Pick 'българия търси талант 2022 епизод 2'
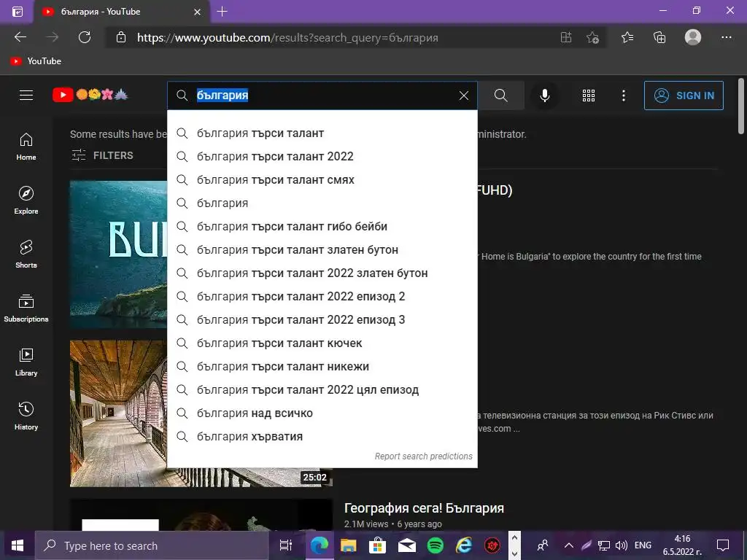 [322, 297]
